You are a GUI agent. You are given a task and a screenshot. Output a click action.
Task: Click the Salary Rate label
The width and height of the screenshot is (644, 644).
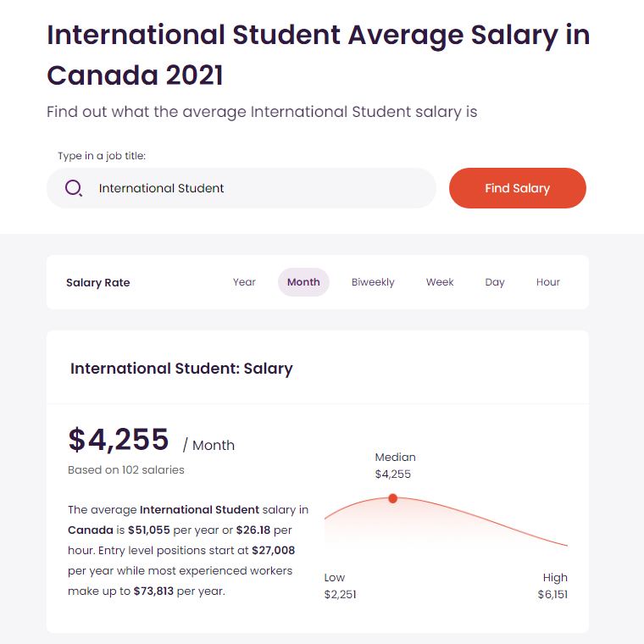[97, 282]
